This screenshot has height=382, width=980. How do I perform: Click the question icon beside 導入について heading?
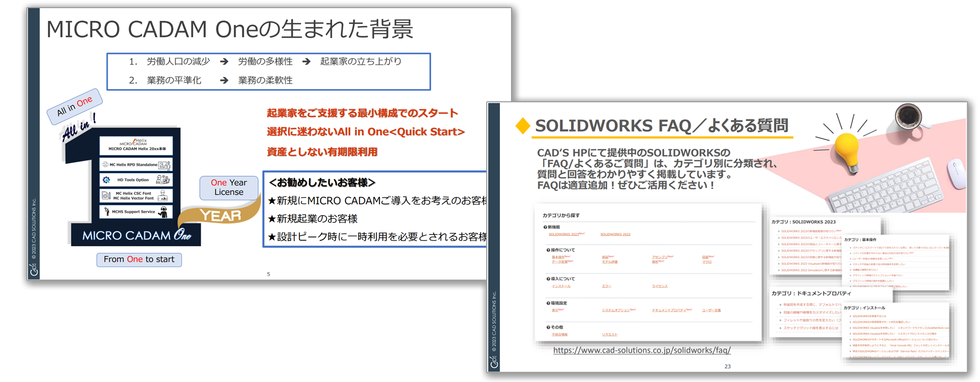click(548, 278)
